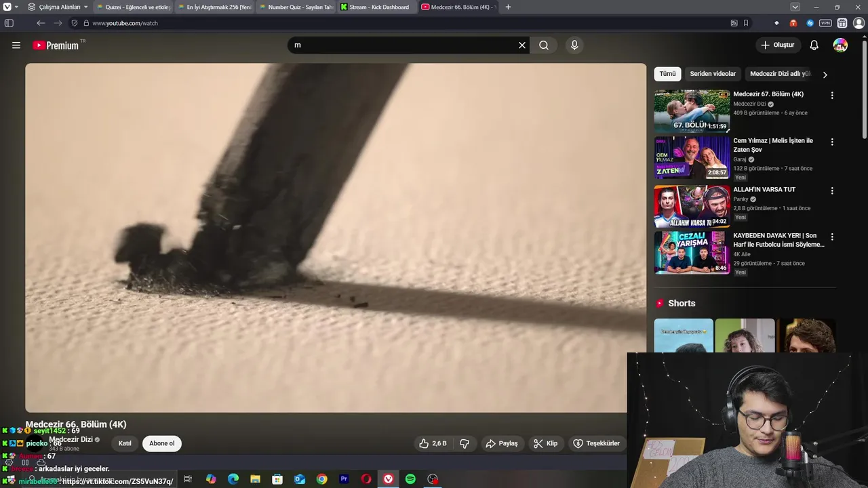Open the Garaj channel name link

coord(740,159)
